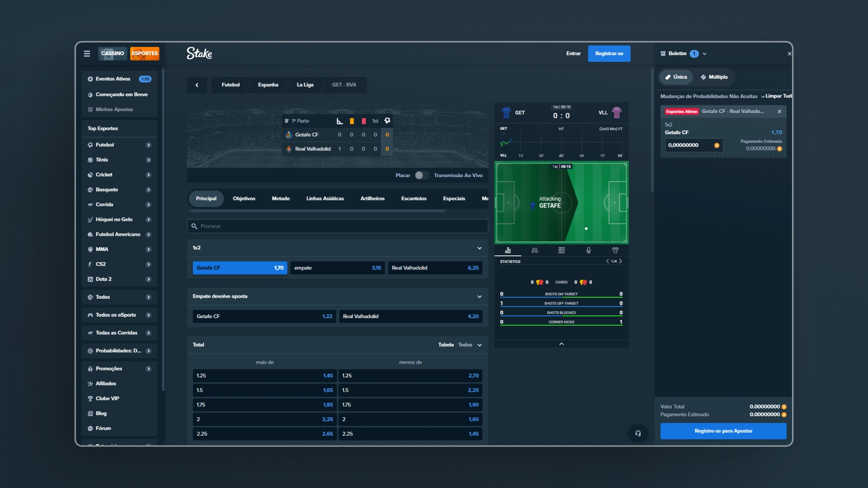
Task: Collapse the match tracker widget arrow
Action: point(561,344)
